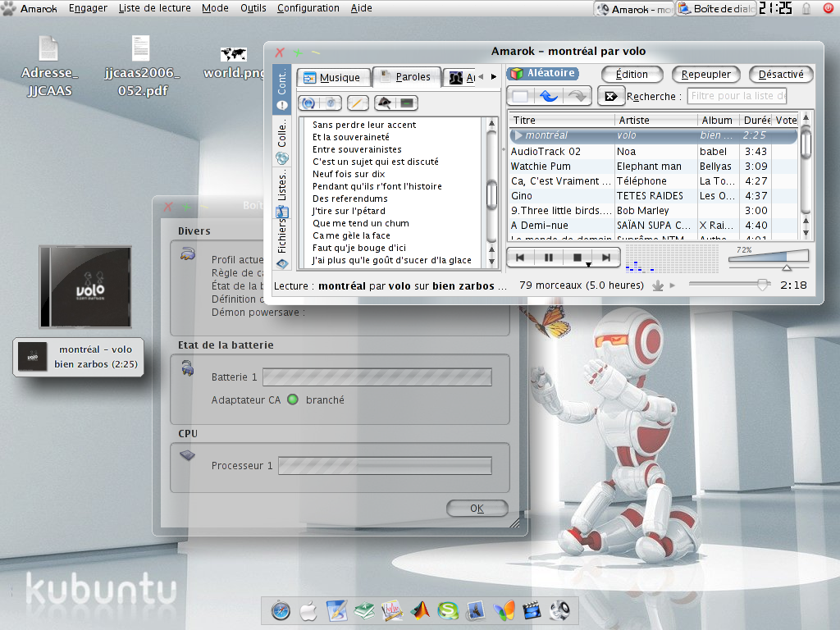
Task: Open the Adresse_JJCAAS desktop file
Action: (49, 66)
